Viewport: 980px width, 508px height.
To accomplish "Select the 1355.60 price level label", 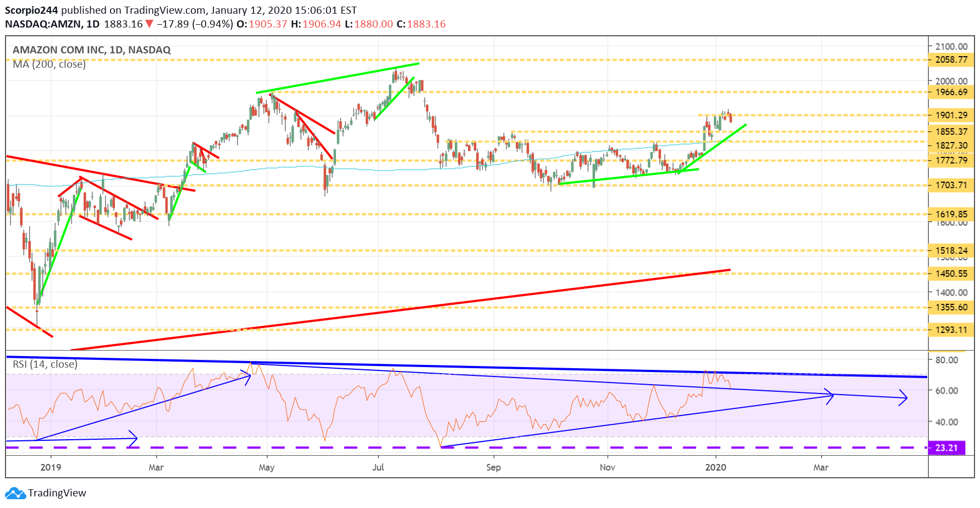I will 951,307.
